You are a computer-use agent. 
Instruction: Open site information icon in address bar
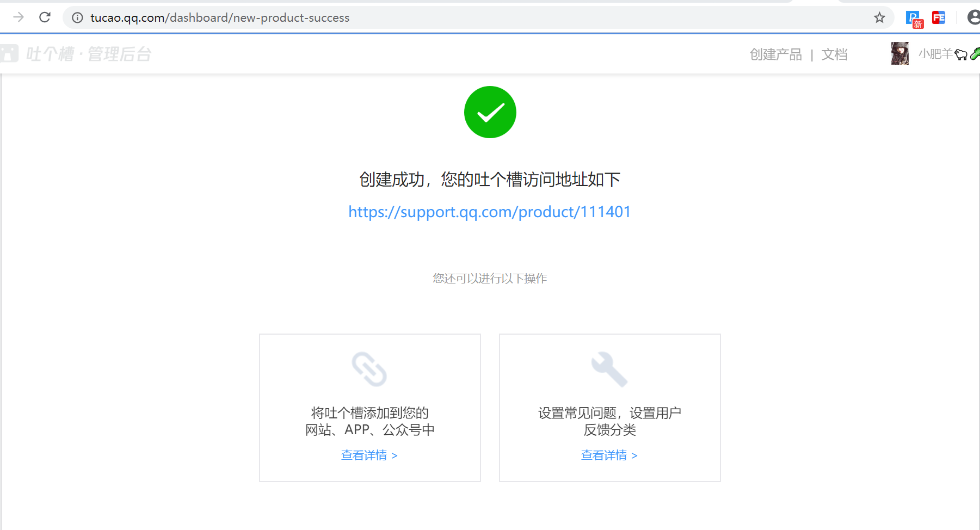[x=78, y=18]
